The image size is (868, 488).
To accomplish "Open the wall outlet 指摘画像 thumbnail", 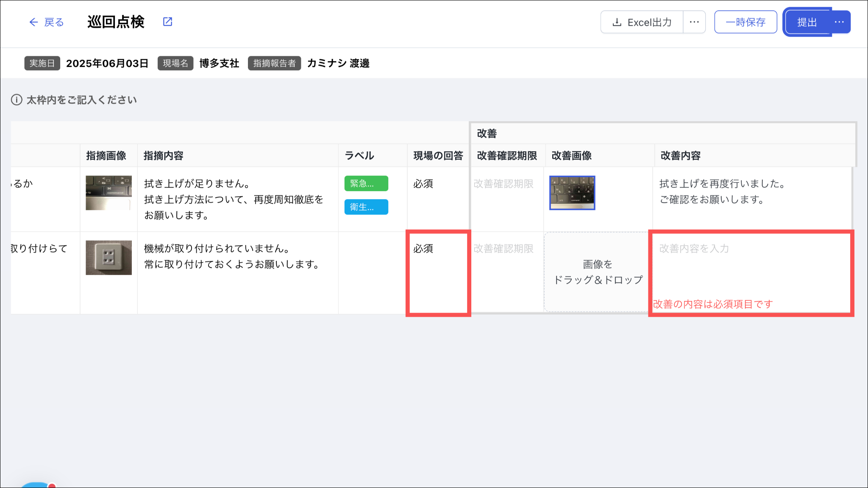I will click(108, 258).
